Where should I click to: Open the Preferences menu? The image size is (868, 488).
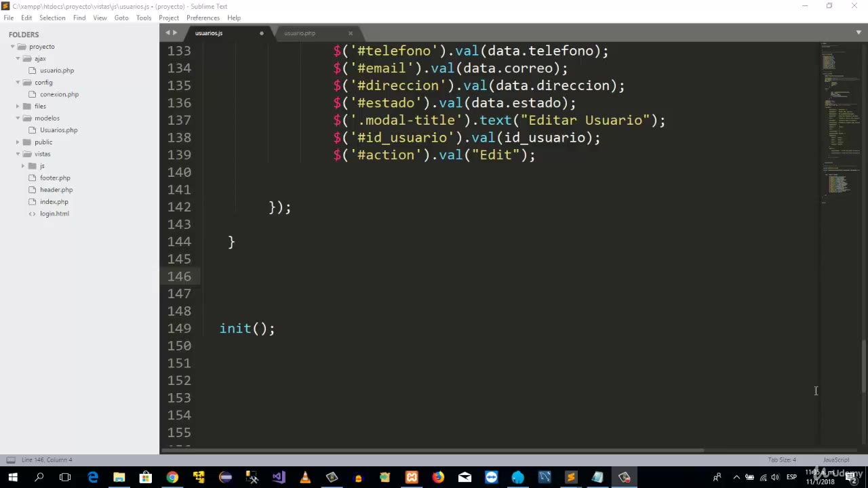tap(203, 18)
